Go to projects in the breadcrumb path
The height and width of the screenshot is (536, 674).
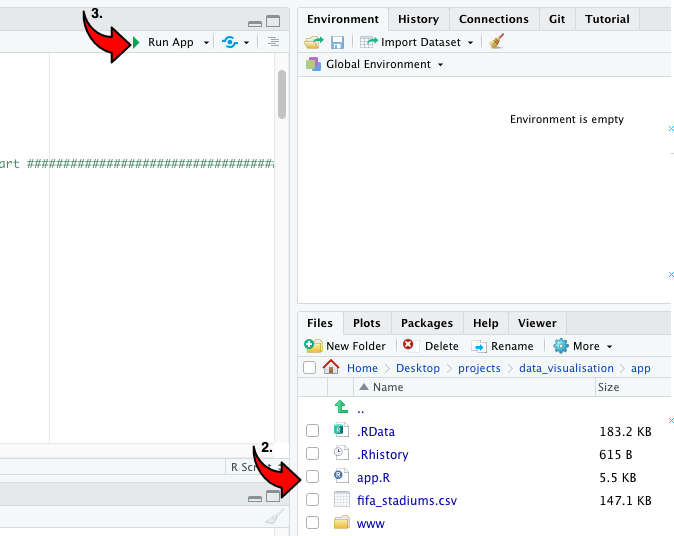(479, 368)
